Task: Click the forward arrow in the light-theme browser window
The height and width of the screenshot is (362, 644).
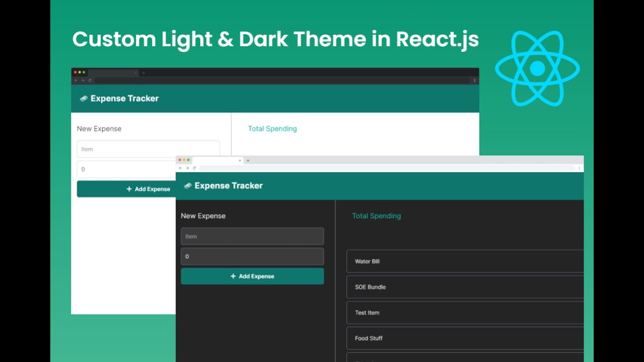Action: tap(83, 80)
